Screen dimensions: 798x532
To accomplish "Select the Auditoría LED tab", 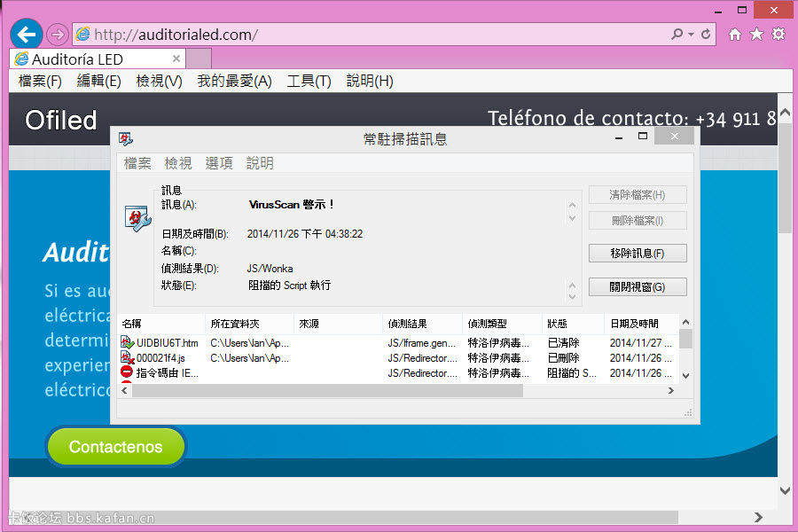I will (97, 59).
